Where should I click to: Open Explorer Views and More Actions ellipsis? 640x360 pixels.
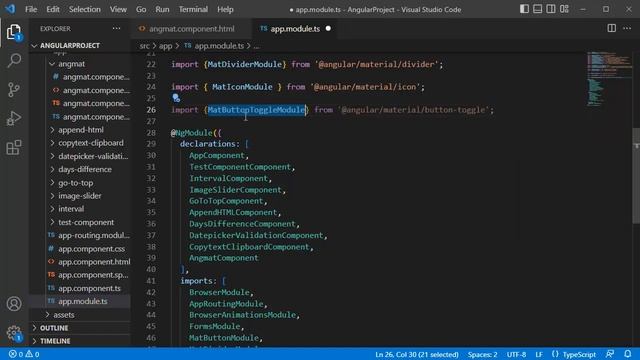pos(116,28)
